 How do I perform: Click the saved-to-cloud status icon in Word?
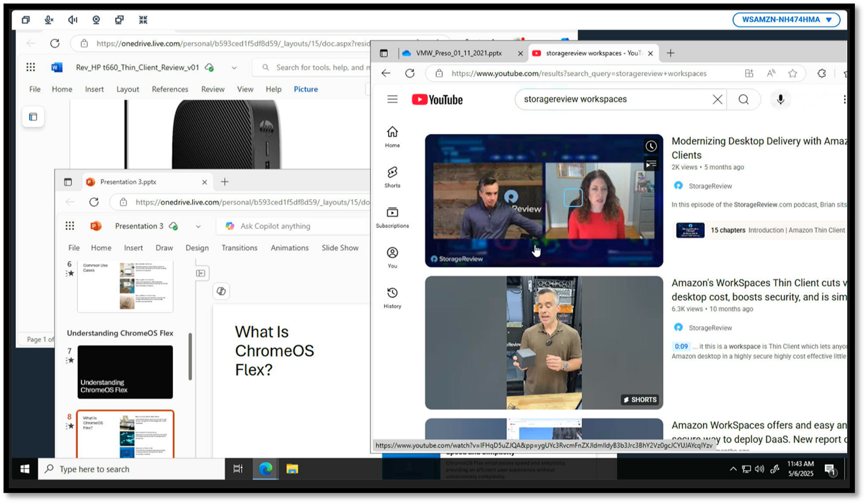click(x=209, y=68)
